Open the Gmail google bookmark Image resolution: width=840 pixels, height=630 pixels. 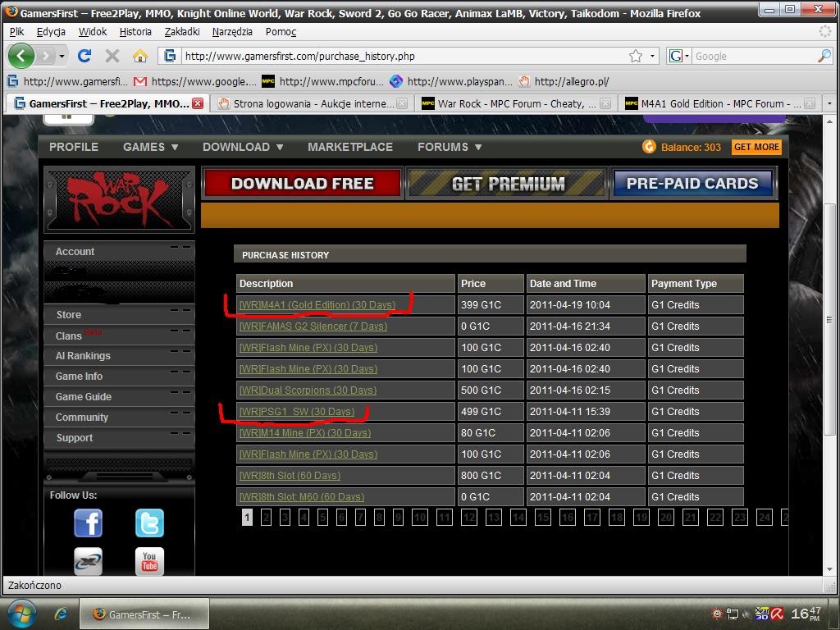pyautogui.click(x=195, y=81)
